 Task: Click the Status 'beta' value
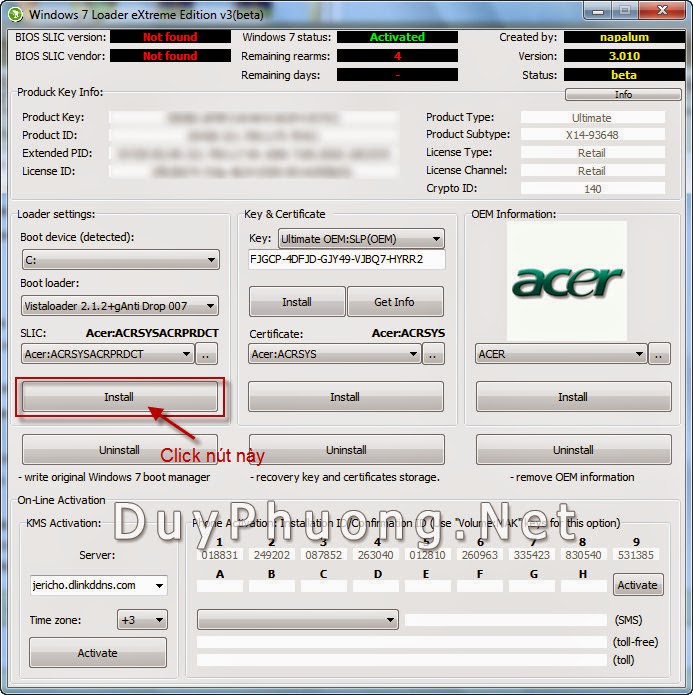pos(624,75)
